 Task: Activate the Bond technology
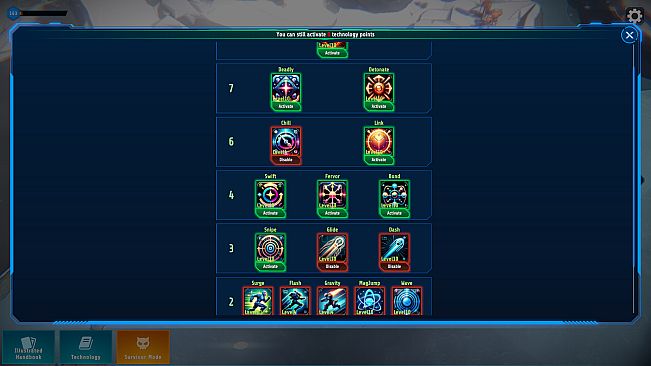pos(394,213)
